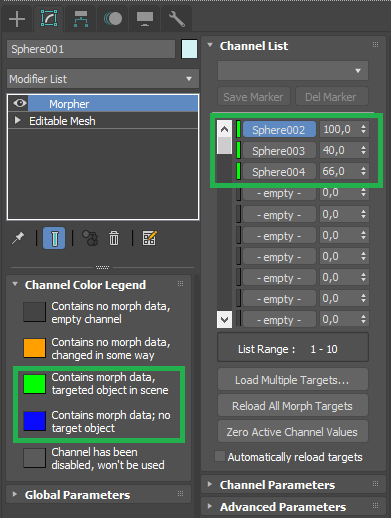Click the disabled channel legend swatch

point(34,458)
